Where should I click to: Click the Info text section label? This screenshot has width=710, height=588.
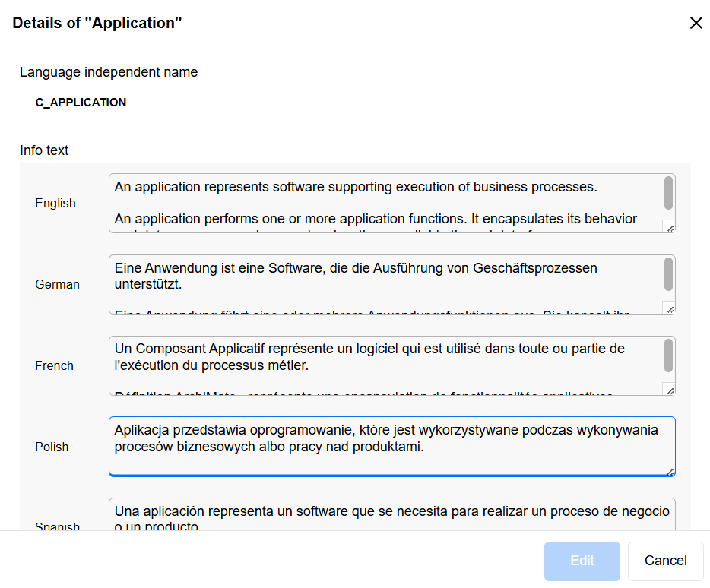coord(44,150)
